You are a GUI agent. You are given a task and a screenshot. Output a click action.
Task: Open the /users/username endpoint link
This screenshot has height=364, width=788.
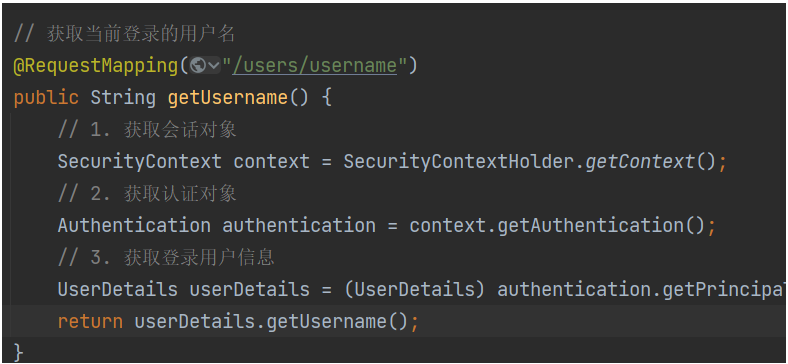tap(315, 66)
